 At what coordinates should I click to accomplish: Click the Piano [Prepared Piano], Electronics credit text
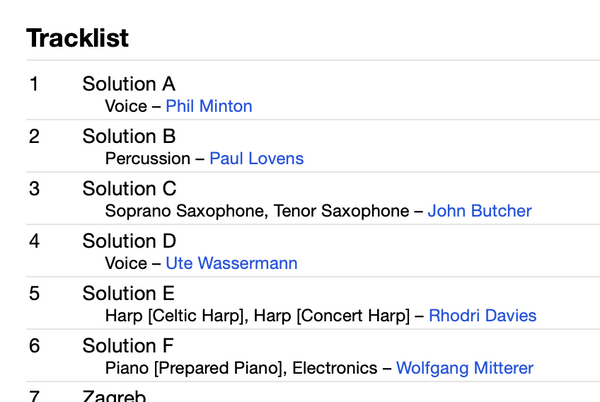[x=241, y=368]
